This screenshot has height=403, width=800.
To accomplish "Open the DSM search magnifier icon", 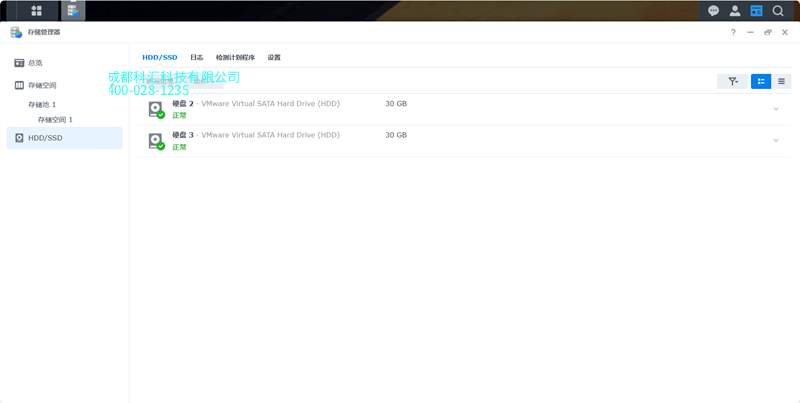I will pyautogui.click(x=778, y=11).
